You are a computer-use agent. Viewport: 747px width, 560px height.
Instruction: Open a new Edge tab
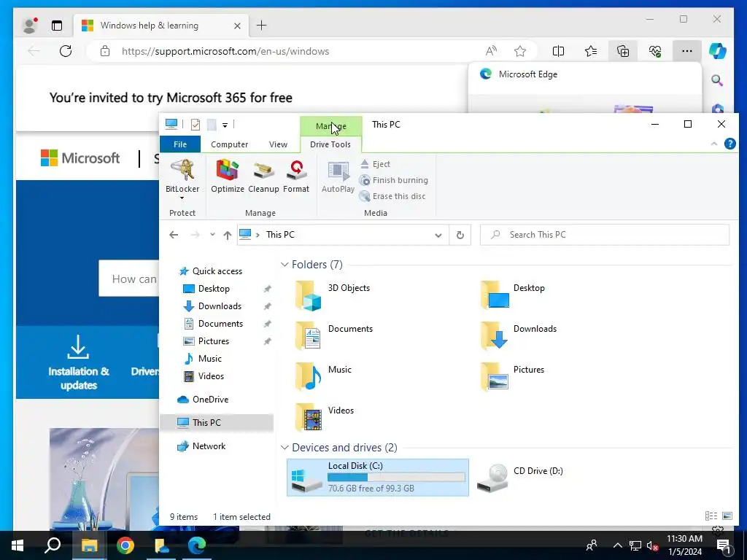(262, 26)
